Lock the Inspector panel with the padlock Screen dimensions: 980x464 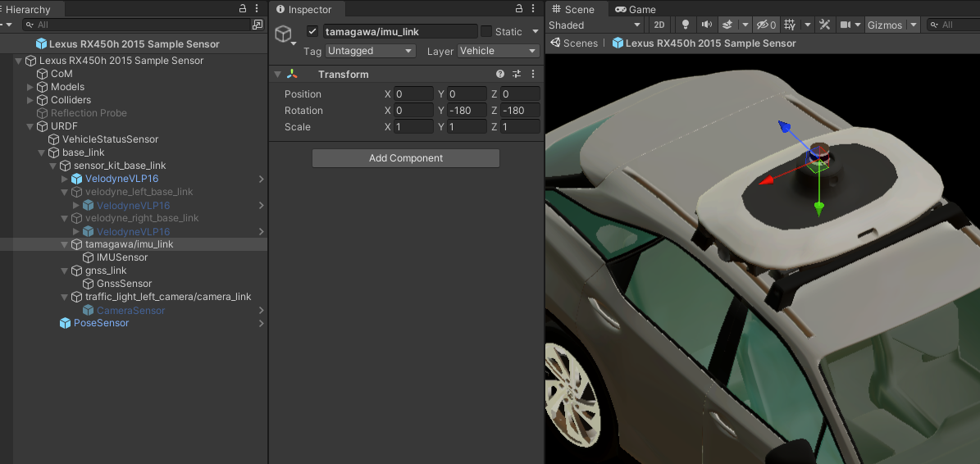pyautogui.click(x=520, y=9)
